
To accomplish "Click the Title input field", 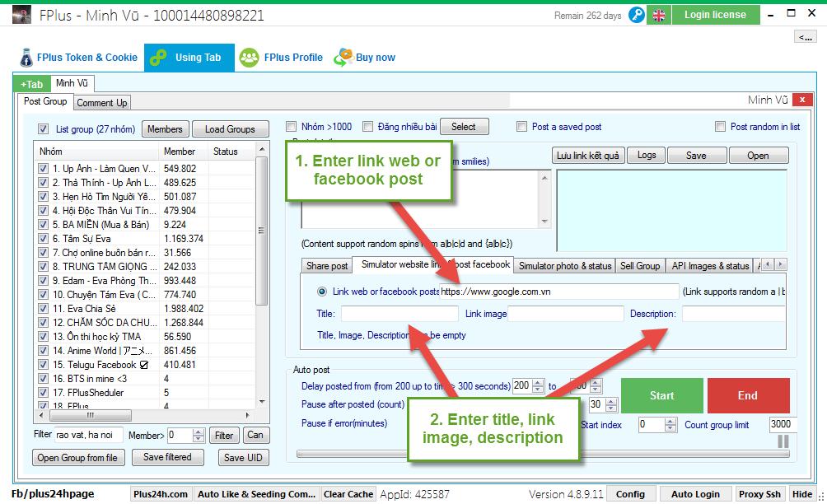I will (x=399, y=314).
